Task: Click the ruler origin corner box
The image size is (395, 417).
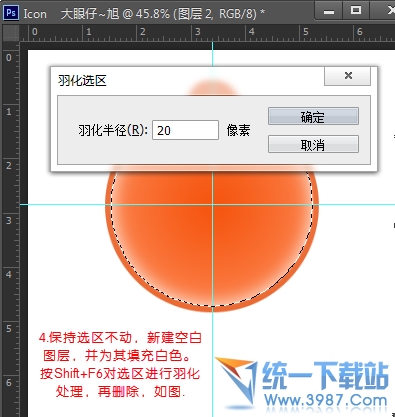Action: 11,33
